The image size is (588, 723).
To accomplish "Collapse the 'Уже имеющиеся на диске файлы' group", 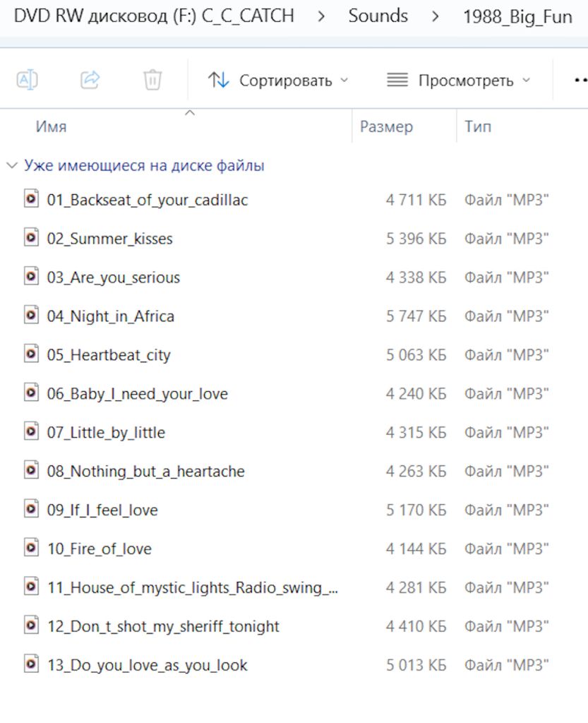I will point(12,165).
